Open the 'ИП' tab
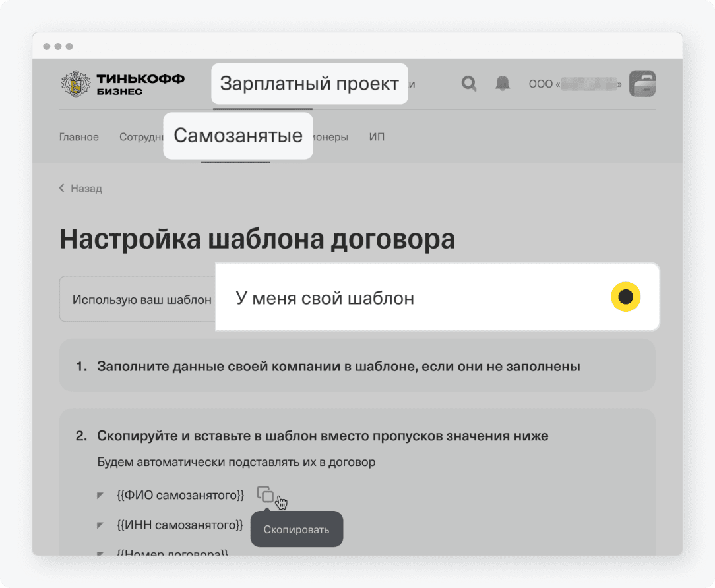The width and height of the screenshot is (715, 588). pos(377,137)
